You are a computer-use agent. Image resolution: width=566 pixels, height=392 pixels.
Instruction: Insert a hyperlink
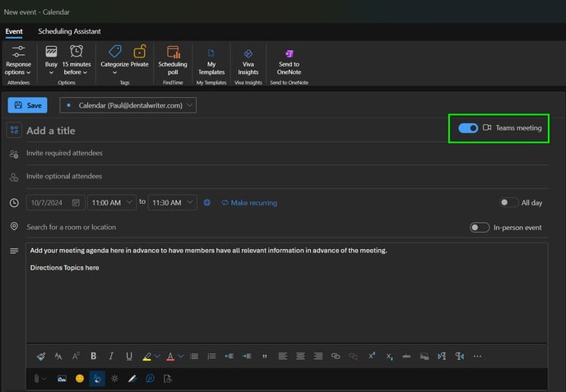point(336,357)
